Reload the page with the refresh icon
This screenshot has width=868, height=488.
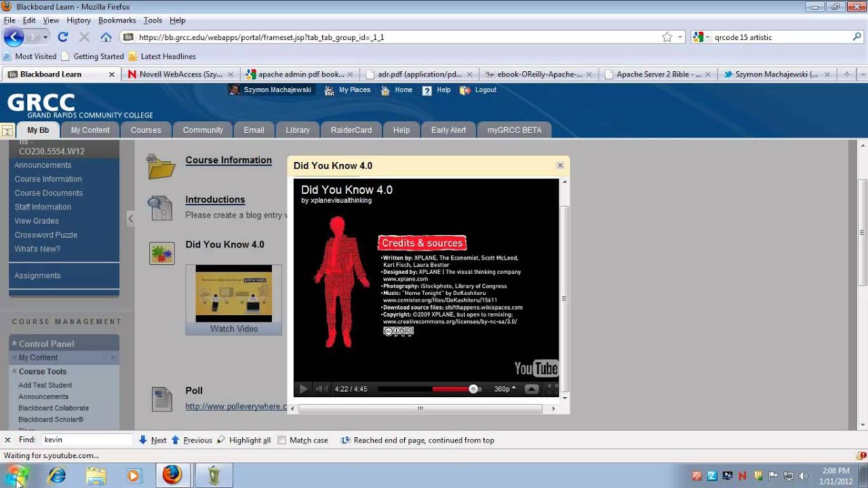pyautogui.click(x=63, y=37)
